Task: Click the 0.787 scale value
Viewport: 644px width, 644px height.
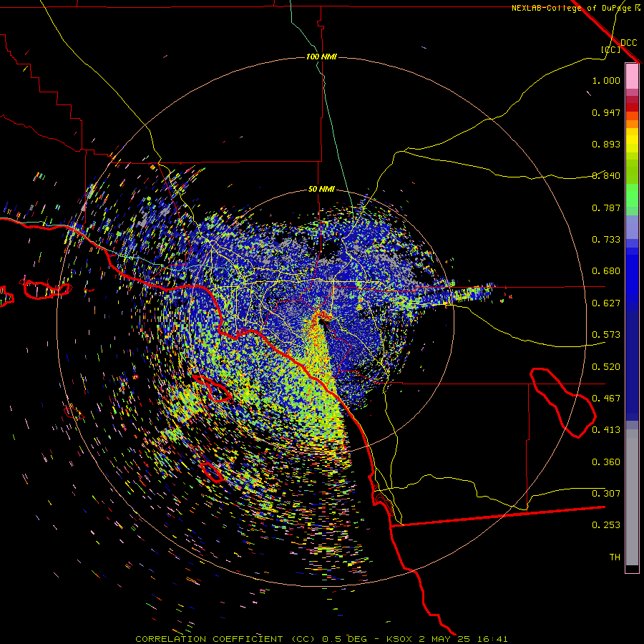Action: pyautogui.click(x=606, y=208)
